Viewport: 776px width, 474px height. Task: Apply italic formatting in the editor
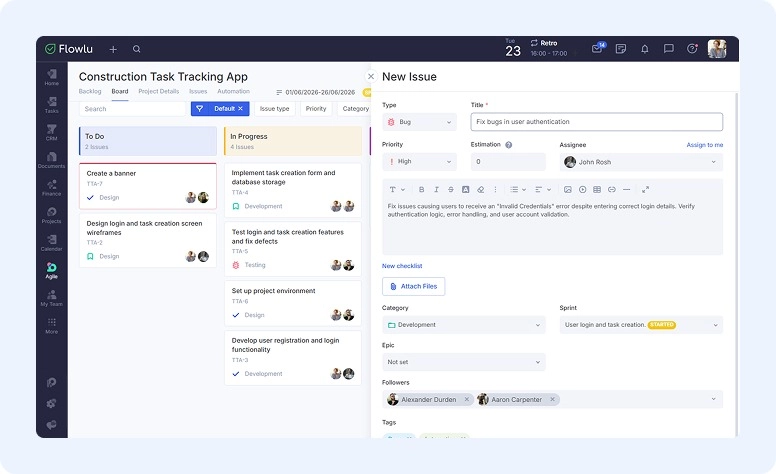[x=436, y=190]
